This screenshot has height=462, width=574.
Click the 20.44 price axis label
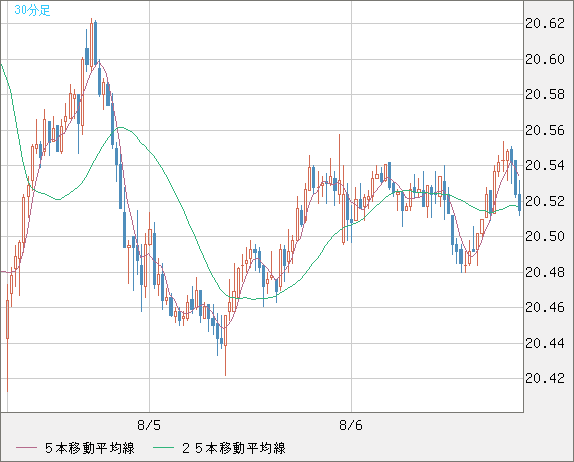click(545, 343)
